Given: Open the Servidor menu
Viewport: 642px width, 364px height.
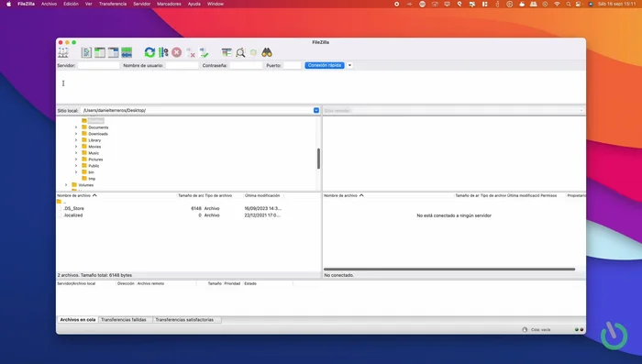Looking at the screenshot, I should [x=141, y=4].
